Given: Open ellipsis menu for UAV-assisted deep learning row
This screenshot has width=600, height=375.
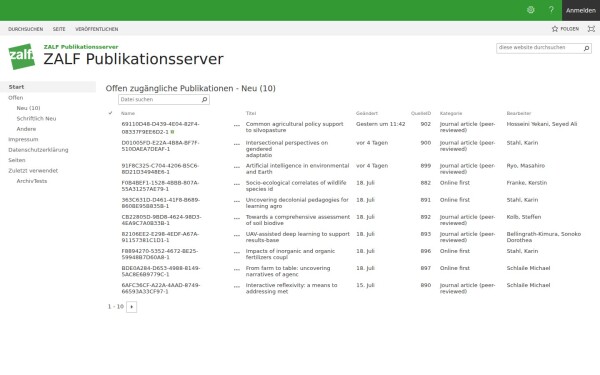Looking at the screenshot, I should click(x=237, y=235).
